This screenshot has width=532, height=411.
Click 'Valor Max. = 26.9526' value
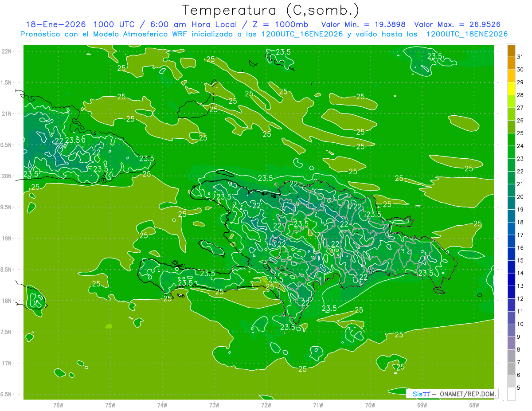[457, 24]
